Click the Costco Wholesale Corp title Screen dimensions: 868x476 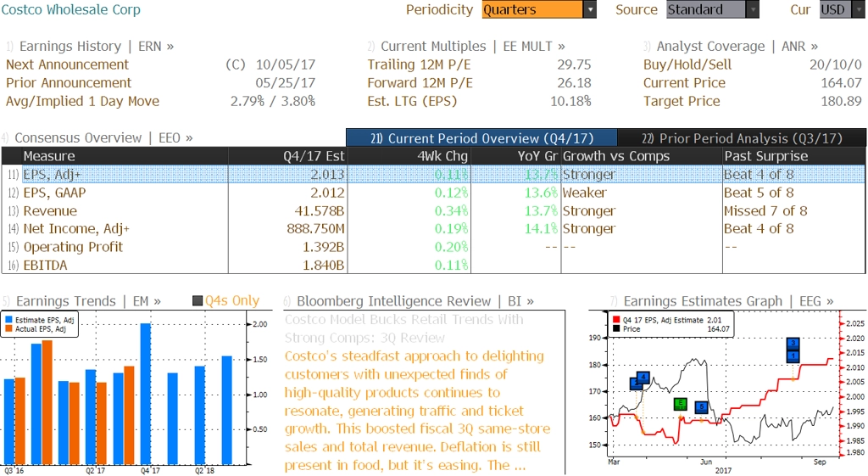pyautogui.click(x=71, y=9)
